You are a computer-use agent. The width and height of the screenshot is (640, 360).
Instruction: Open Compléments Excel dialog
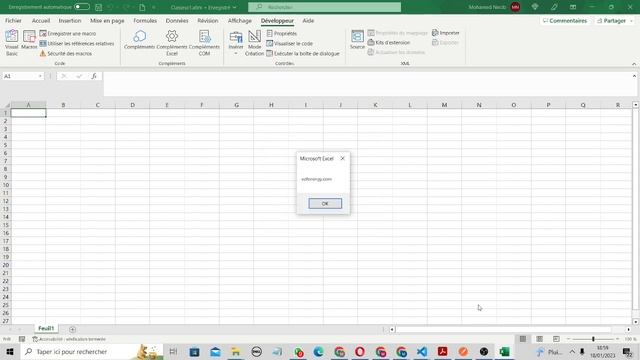172,42
